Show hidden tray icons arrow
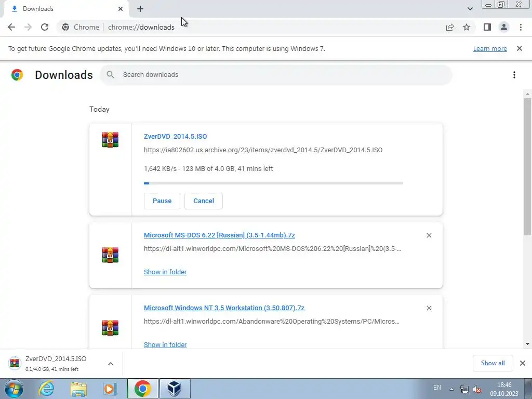Image resolution: width=532 pixels, height=399 pixels. point(451,389)
